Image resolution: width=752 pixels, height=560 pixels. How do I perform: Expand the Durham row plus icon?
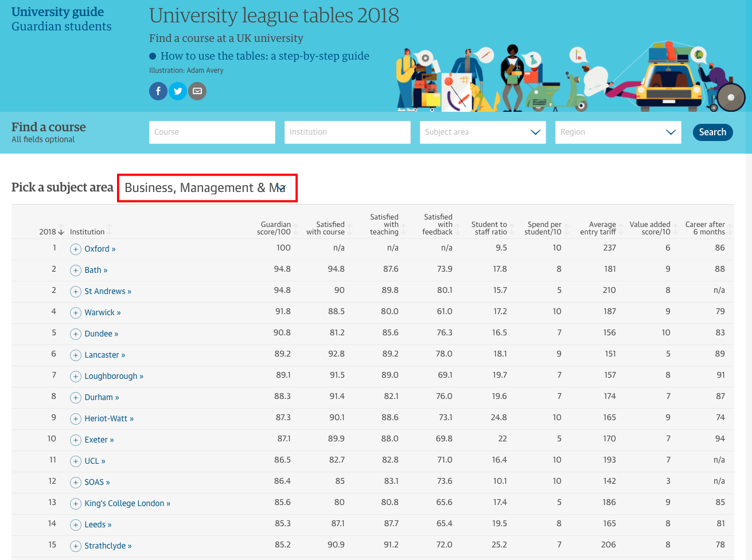click(76, 398)
